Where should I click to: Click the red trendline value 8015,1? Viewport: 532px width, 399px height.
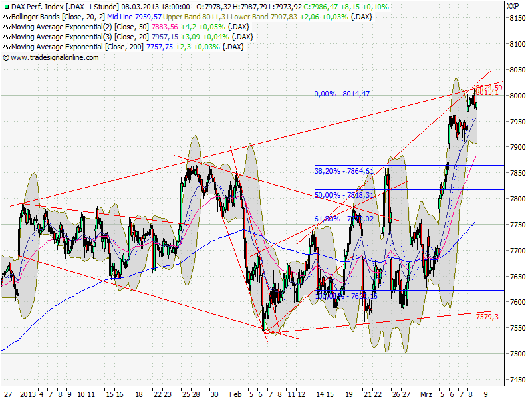point(487,93)
